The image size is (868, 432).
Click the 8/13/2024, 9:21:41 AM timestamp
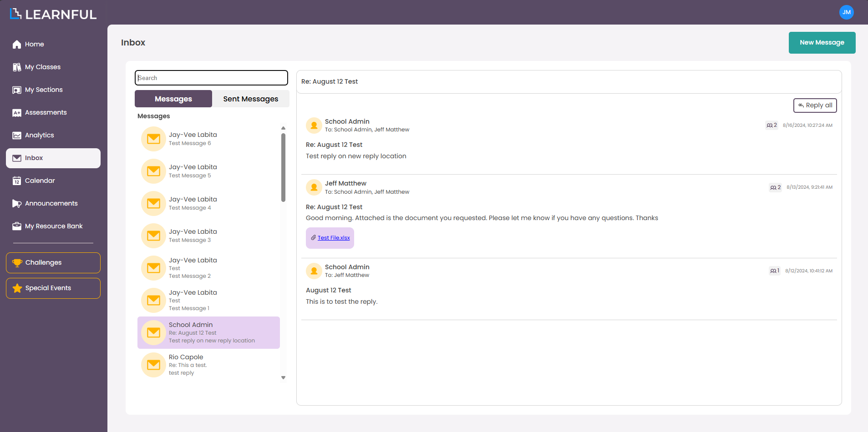pos(809,187)
